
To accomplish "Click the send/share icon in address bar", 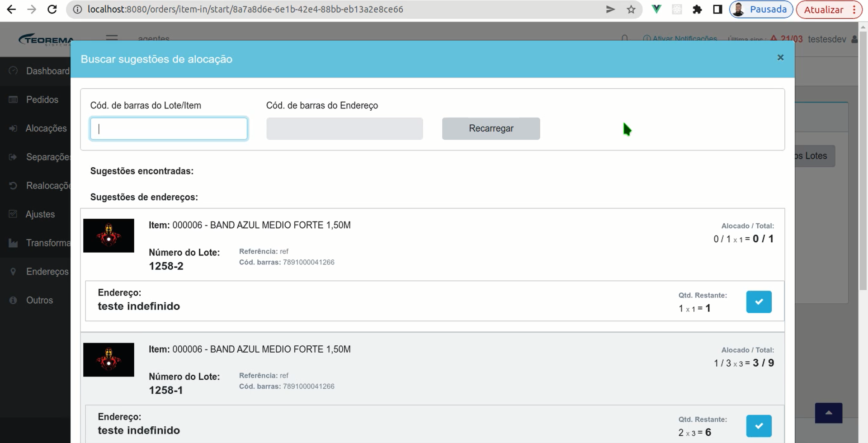I will pyautogui.click(x=610, y=9).
